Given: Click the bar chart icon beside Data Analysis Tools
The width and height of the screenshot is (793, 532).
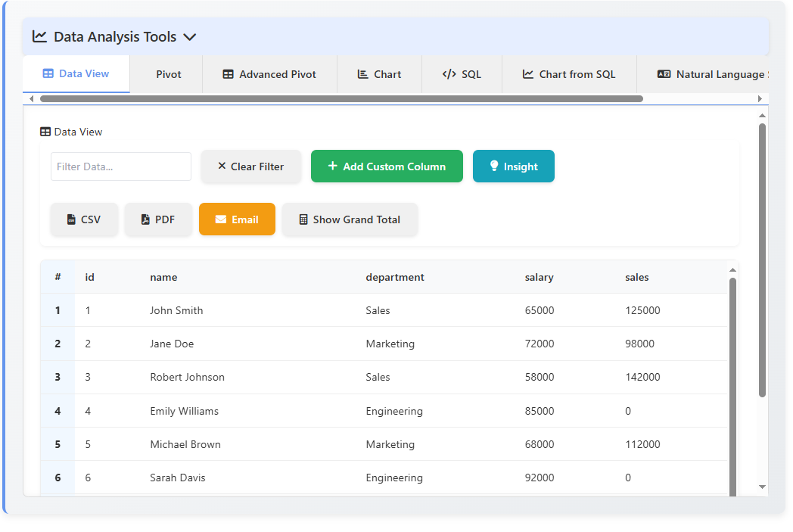Looking at the screenshot, I should point(39,36).
